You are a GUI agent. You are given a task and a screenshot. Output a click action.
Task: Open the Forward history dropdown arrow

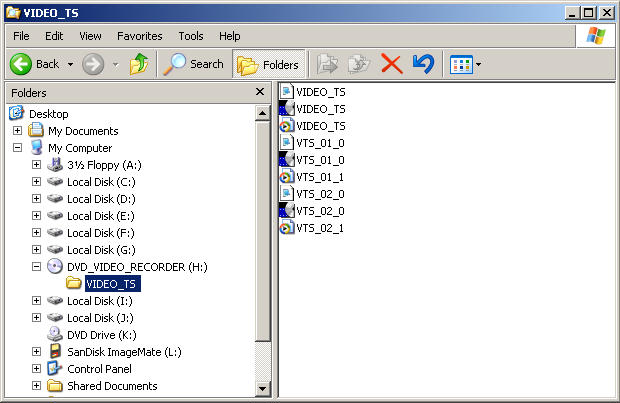tap(115, 64)
